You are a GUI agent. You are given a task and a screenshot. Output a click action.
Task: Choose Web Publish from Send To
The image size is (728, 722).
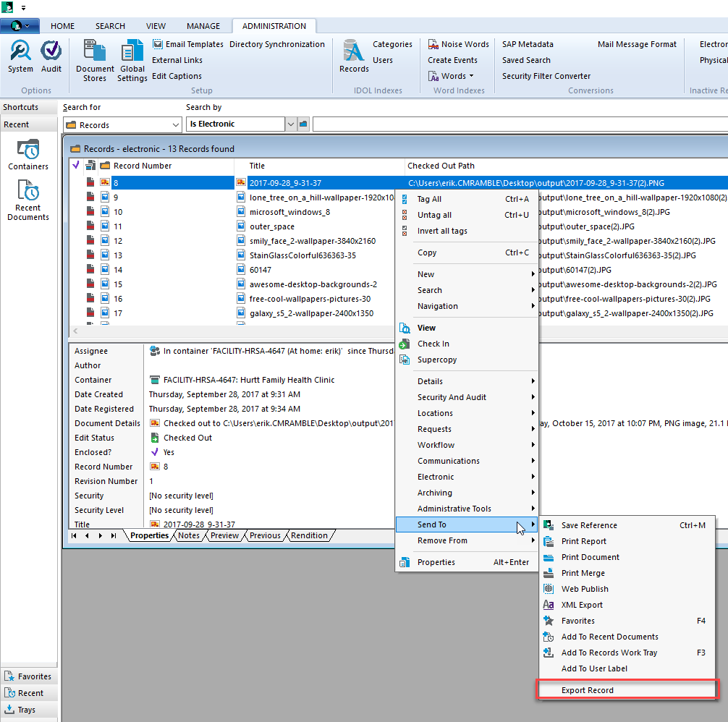tap(627, 589)
